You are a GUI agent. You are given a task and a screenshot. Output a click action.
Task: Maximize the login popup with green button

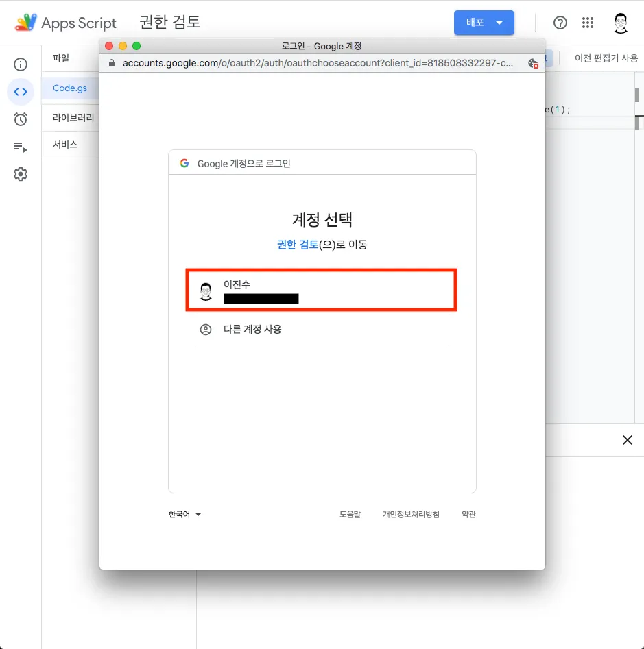tap(136, 46)
